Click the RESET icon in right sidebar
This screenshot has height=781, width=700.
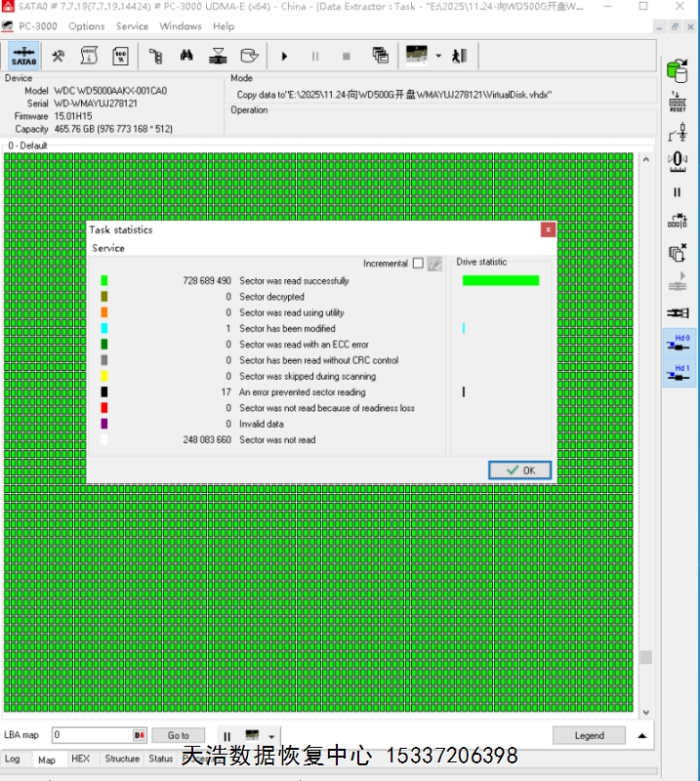(677, 102)
